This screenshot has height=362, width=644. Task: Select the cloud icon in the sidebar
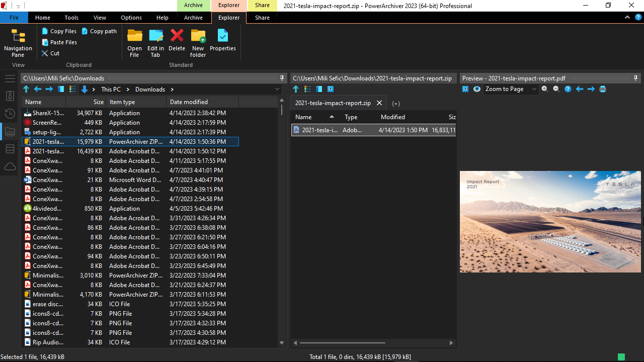(x=10, y=166)
